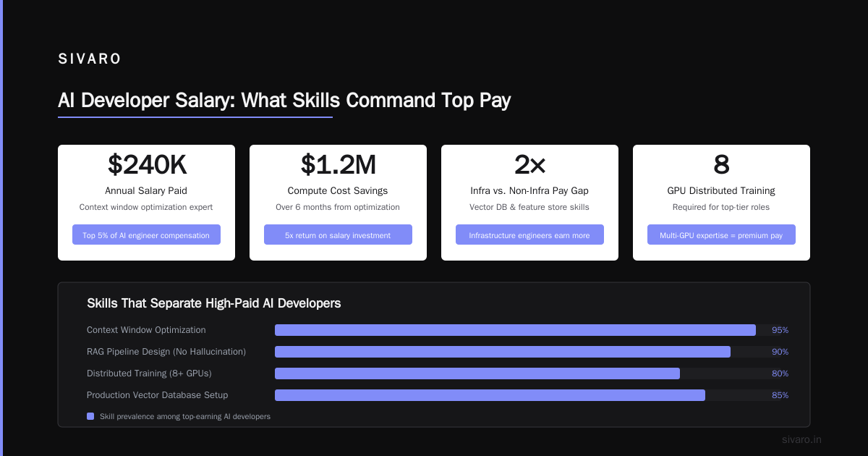Click the 90% value
The width and height of the screenshot is (868, 456).
780,352
